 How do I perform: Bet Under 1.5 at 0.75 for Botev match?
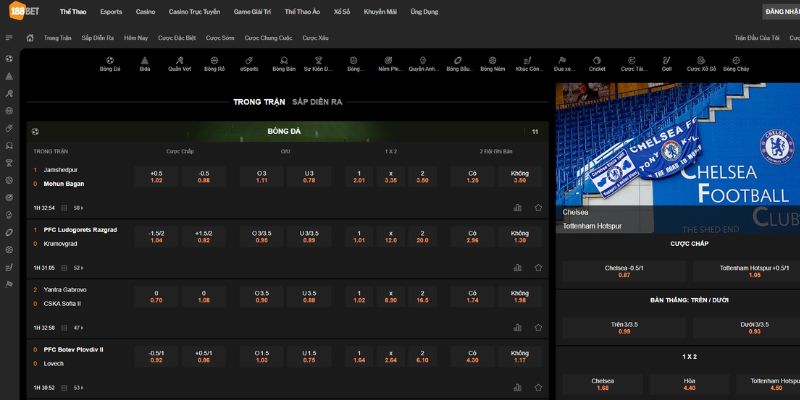tap(309, 357)
